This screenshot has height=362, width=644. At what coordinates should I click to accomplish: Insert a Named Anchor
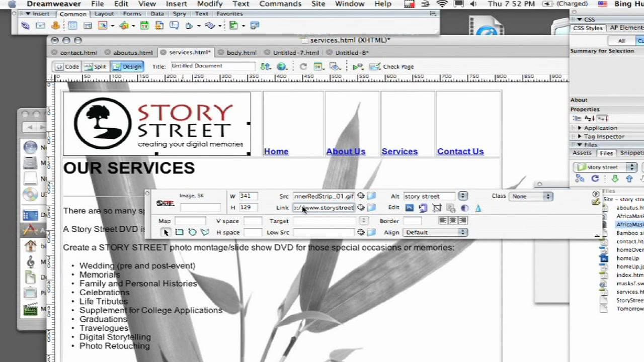coord(55,26)
